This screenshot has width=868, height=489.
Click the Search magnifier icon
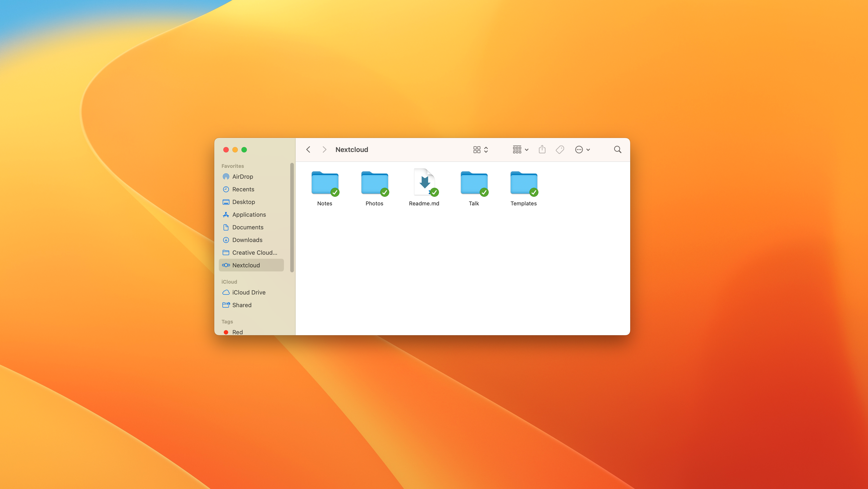(617, 150)
